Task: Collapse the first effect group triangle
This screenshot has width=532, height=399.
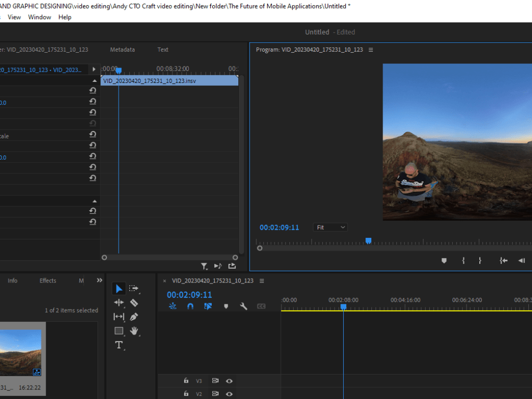Action: pyautogui.click(x=95, y=81)
